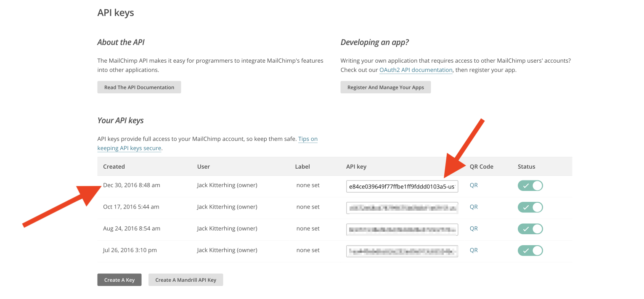Click Jack Kitterhing (owner) in the top row
This screenshot has height=299, width=644.
pos(227,185)
